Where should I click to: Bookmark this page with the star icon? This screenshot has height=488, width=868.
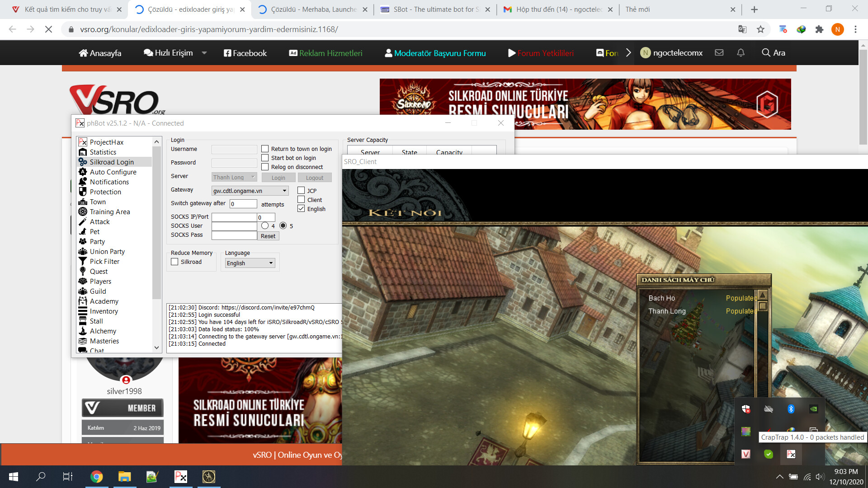pos(760,29)
